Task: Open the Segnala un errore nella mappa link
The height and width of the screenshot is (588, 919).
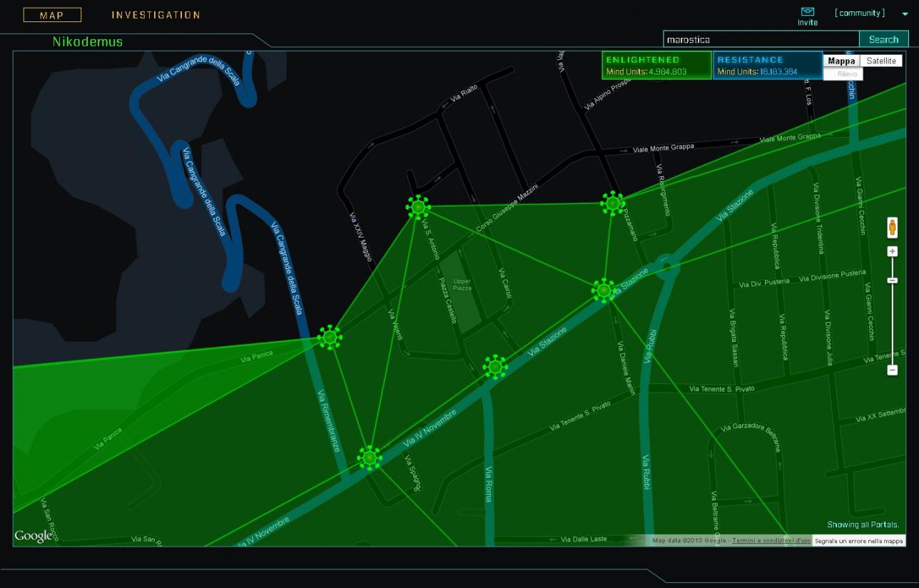Action: click(858, 541)
